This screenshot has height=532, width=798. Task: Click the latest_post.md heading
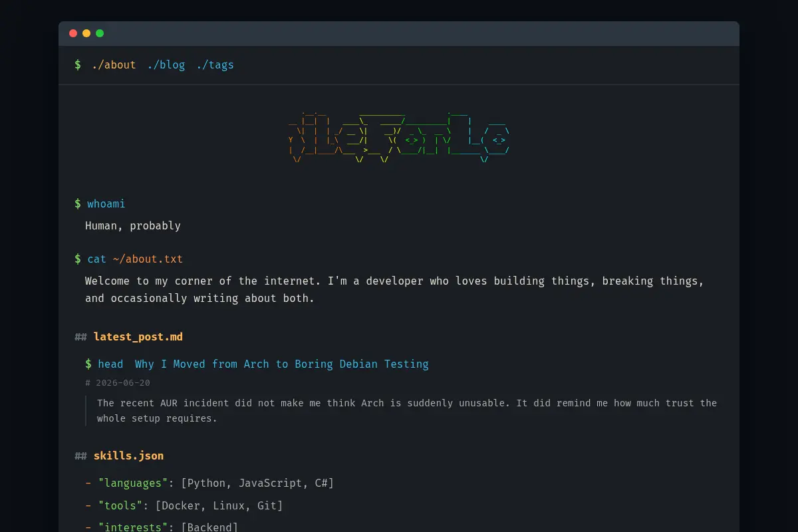(138, 336)
